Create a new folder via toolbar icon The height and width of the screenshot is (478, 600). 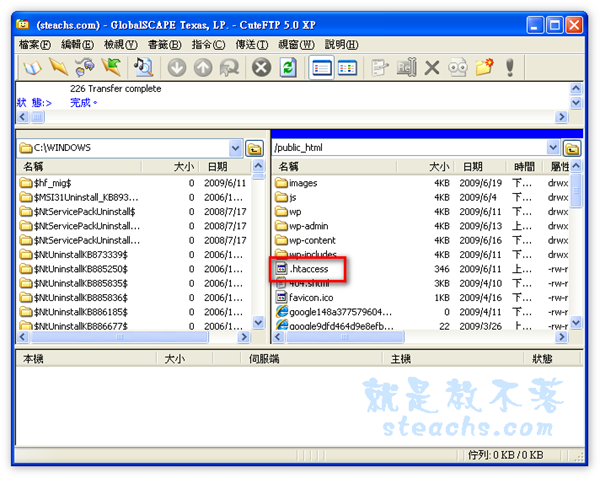(x=484, y=67)
